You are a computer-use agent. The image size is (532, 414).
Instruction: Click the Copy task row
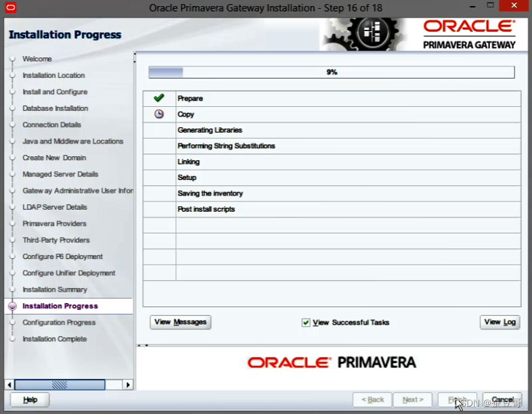click(332, 114)
